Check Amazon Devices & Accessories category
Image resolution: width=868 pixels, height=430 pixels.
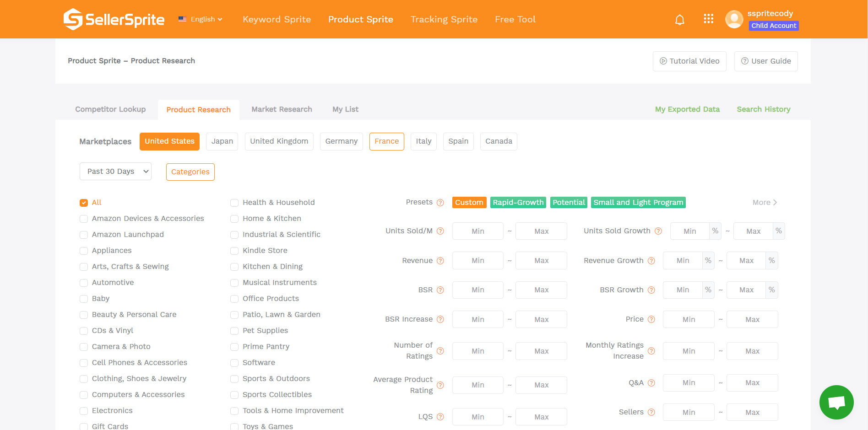pyautogui.click(x=84, y=219)
